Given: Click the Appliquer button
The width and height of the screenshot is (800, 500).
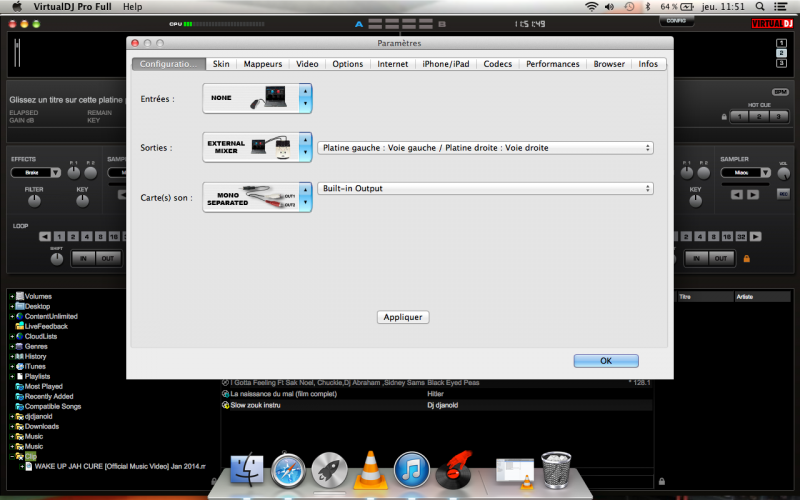Looking at the screenshot, I should coord(404,317).
